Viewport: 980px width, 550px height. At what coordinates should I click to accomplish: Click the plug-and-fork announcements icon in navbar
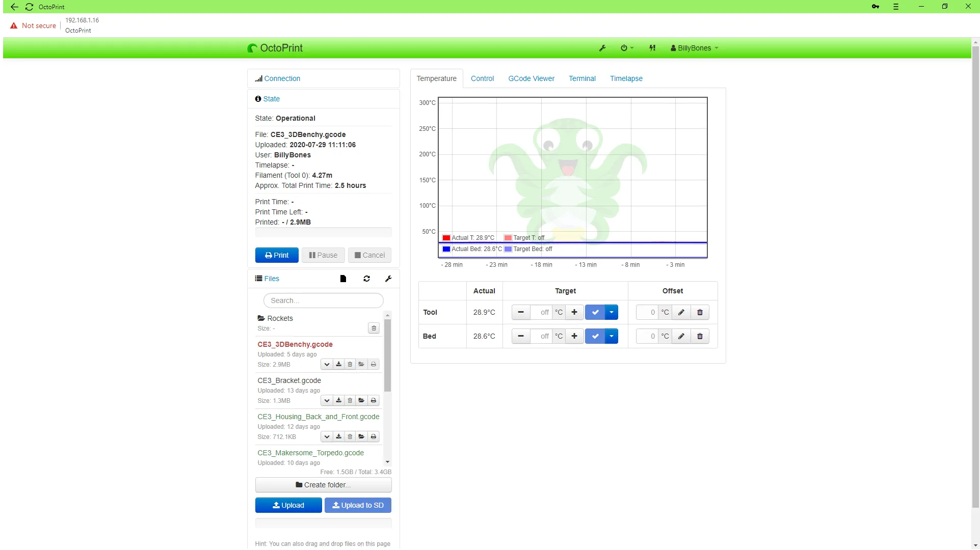[652, 48]
